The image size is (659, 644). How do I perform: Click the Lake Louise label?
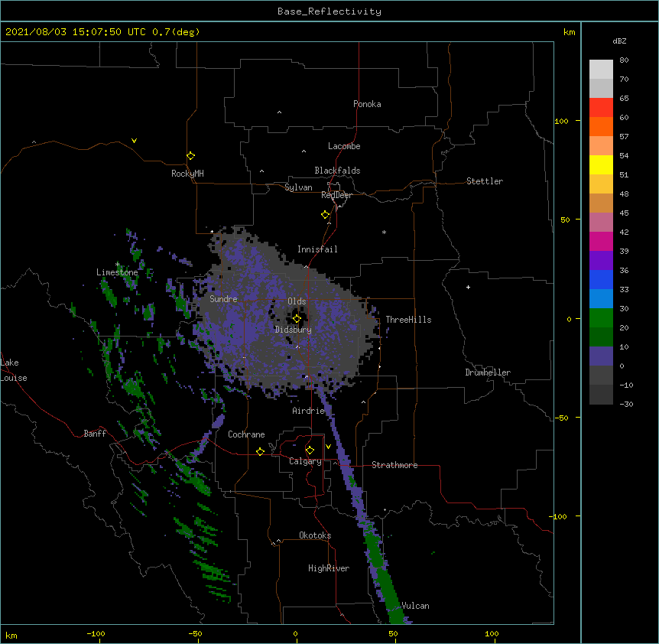coord(14,370)
